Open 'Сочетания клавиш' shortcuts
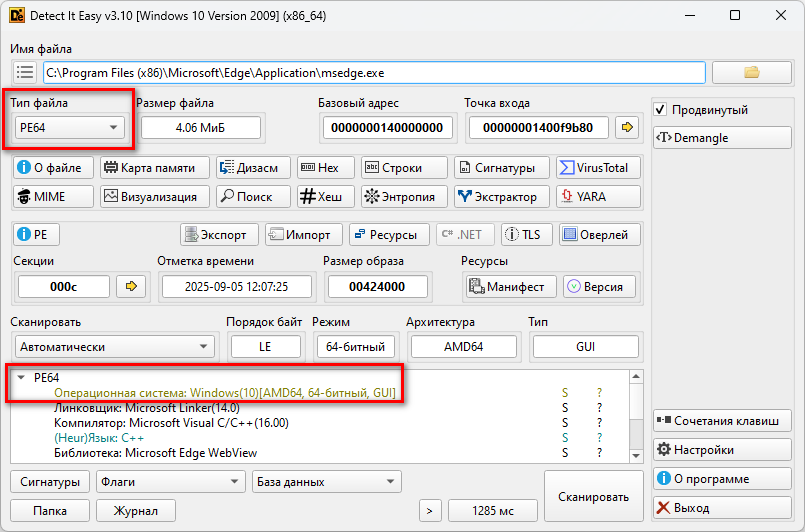Image resolution: width=805 pixels, height=532 pixels. 722,421
